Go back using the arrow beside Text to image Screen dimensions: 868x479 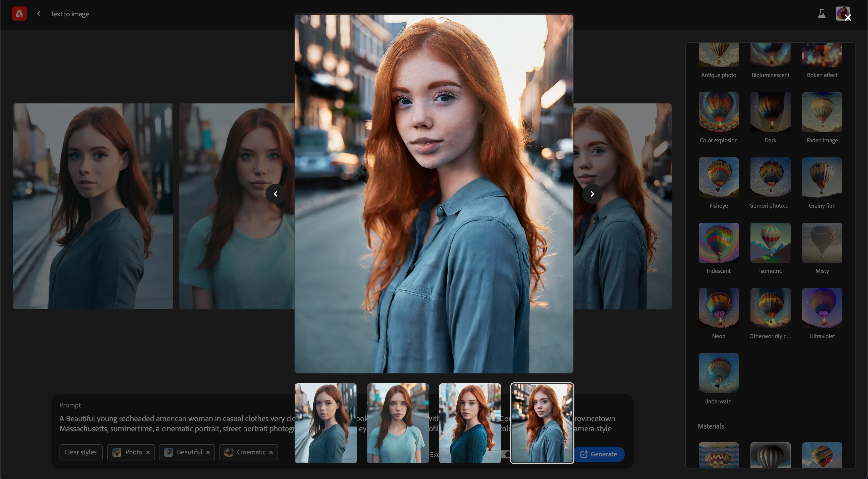pyautogui.click(x=39, y=14)
